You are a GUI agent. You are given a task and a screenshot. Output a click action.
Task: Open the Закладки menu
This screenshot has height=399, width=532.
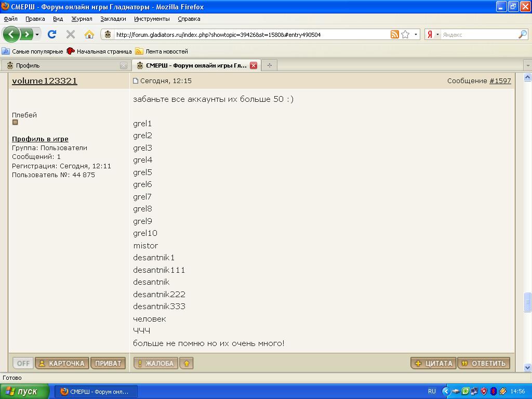point(113,19)
